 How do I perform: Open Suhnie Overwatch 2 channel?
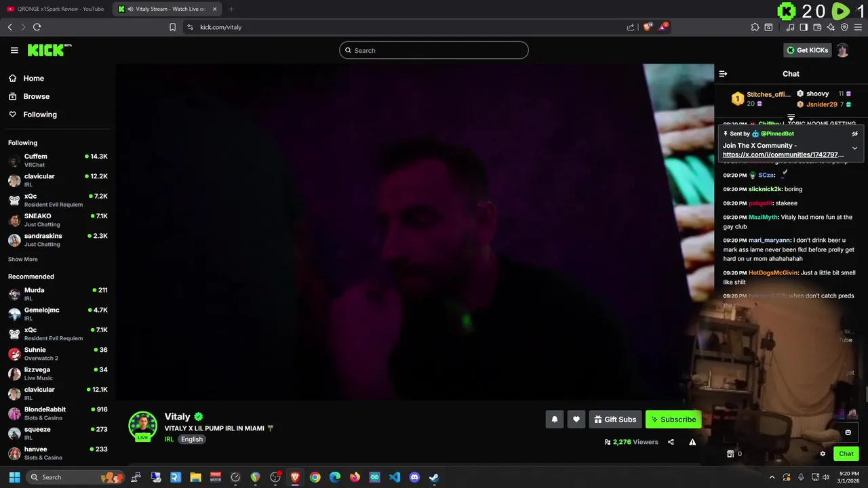click(x=57, y=354)
